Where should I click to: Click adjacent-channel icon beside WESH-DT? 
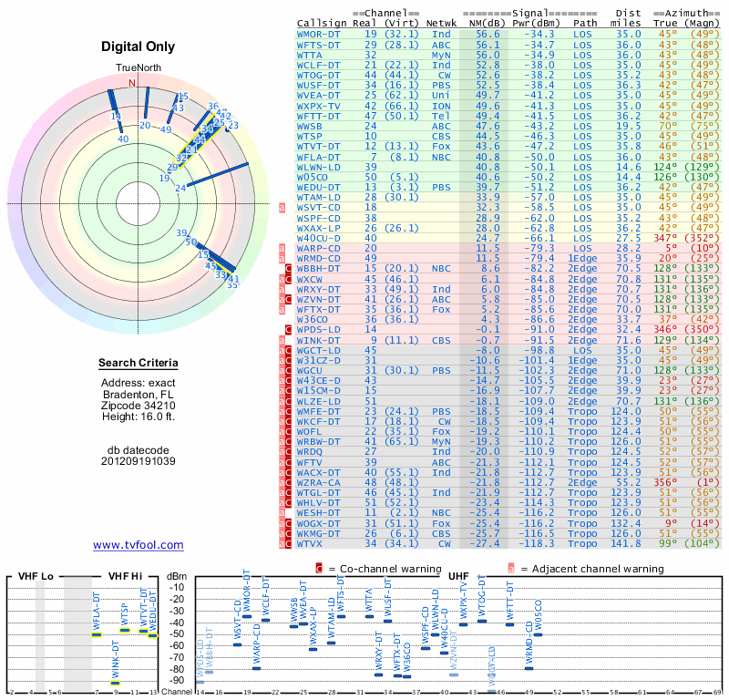coord(282,513)
